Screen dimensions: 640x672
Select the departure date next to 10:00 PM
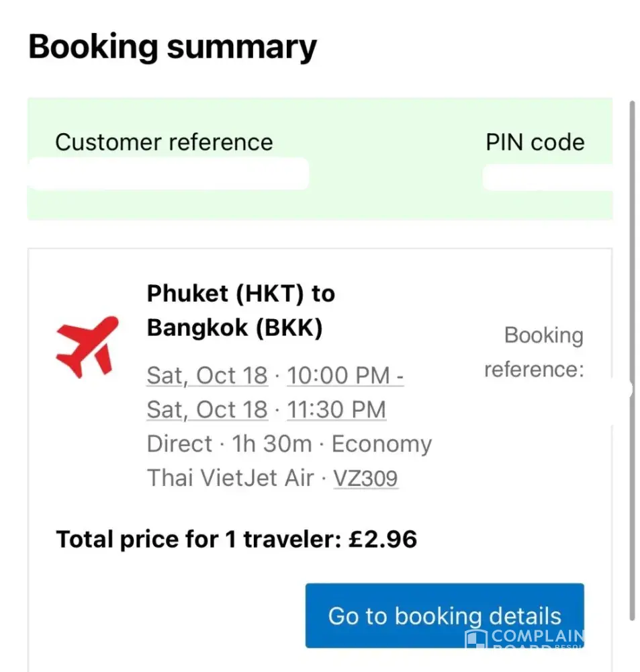click(207, 376)
